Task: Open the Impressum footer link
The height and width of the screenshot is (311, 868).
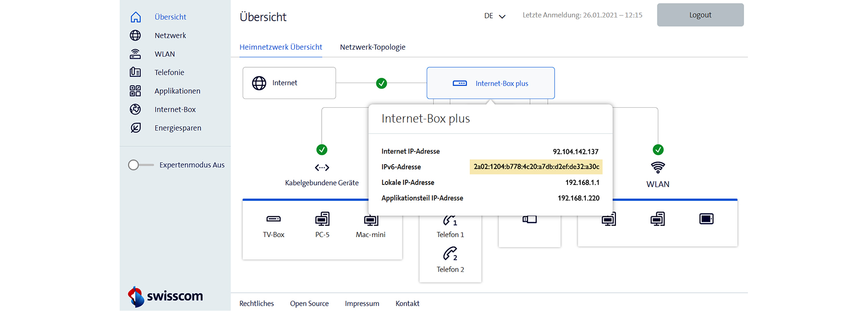Action: click(362, 303)
